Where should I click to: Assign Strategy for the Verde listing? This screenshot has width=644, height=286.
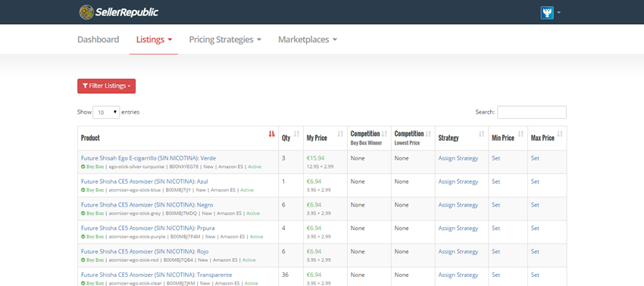coord(458,158)
